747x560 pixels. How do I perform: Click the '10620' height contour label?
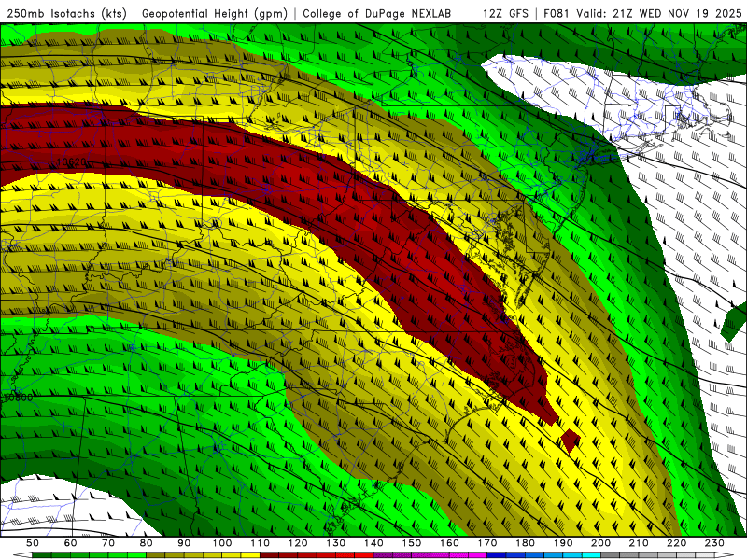pos(72,161)
